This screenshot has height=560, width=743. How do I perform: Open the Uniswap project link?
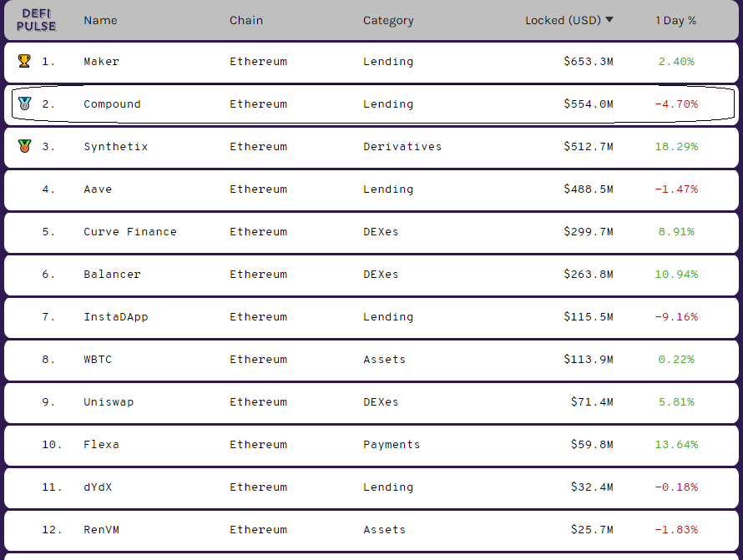(109, 402)
